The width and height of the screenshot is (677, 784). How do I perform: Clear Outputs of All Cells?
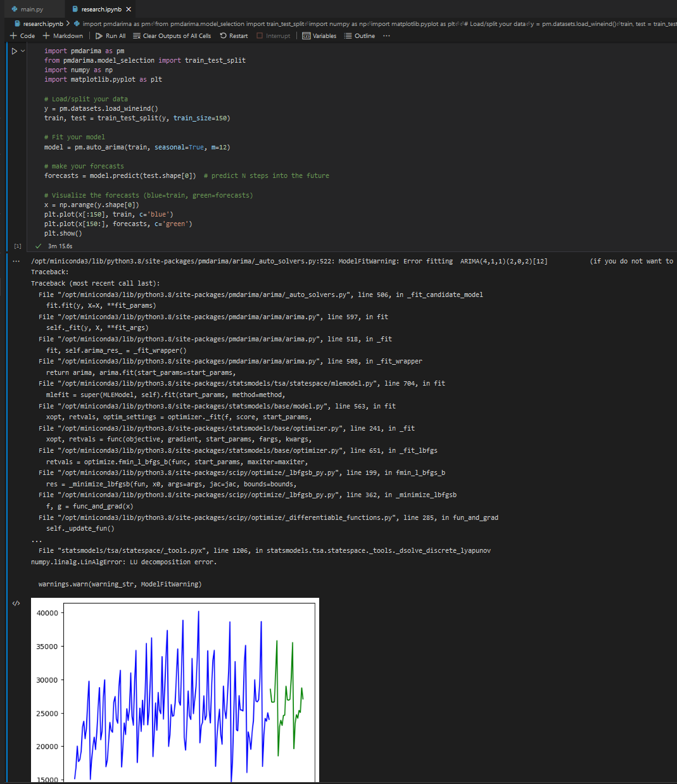click(x=172, y=36)
